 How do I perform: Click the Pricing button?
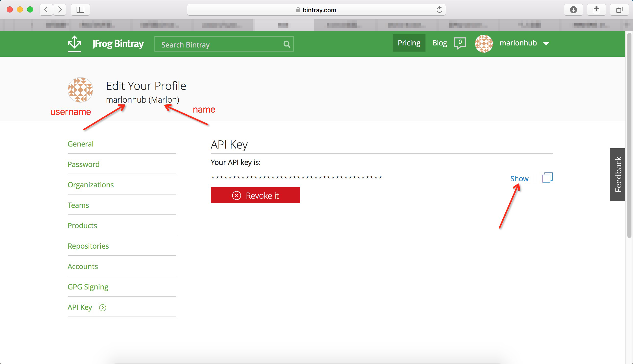coord(409,43)
